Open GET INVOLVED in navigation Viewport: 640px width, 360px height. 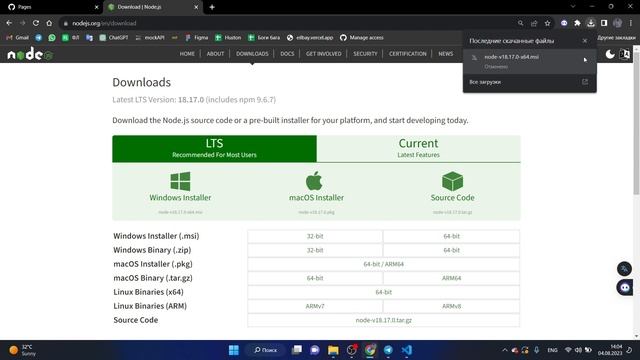(323, 53)
